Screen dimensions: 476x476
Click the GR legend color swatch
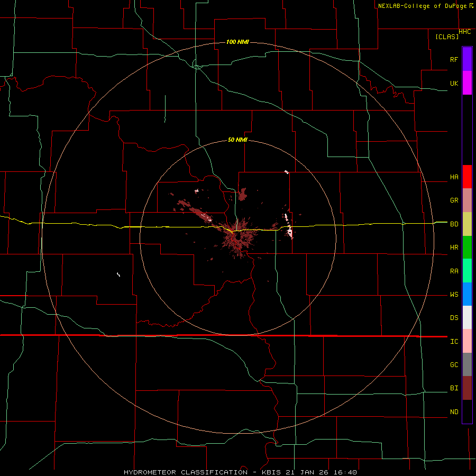[467, 200]
